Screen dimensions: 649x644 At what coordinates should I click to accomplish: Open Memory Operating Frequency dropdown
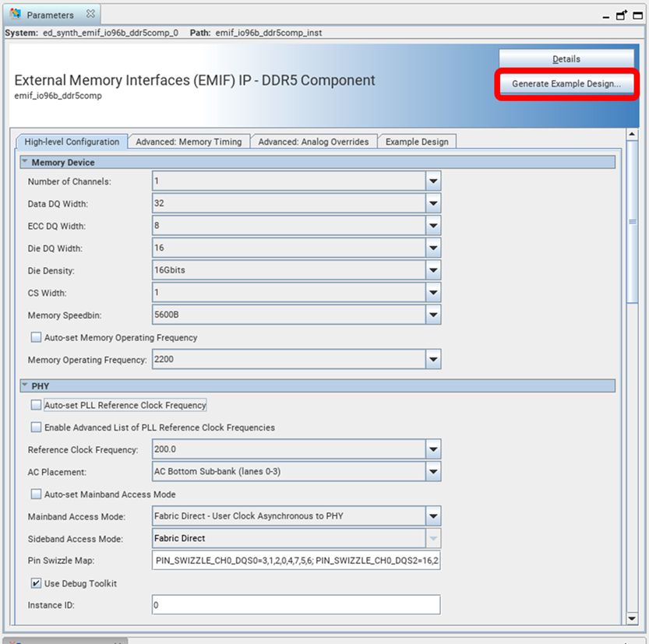tap(433, 359)
